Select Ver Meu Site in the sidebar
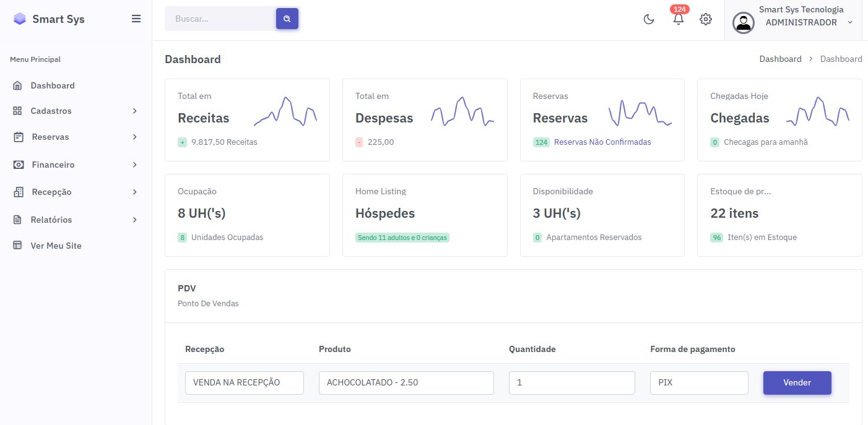Image resolution: width=868 pixels, height=425 pixels. point(56,246)
